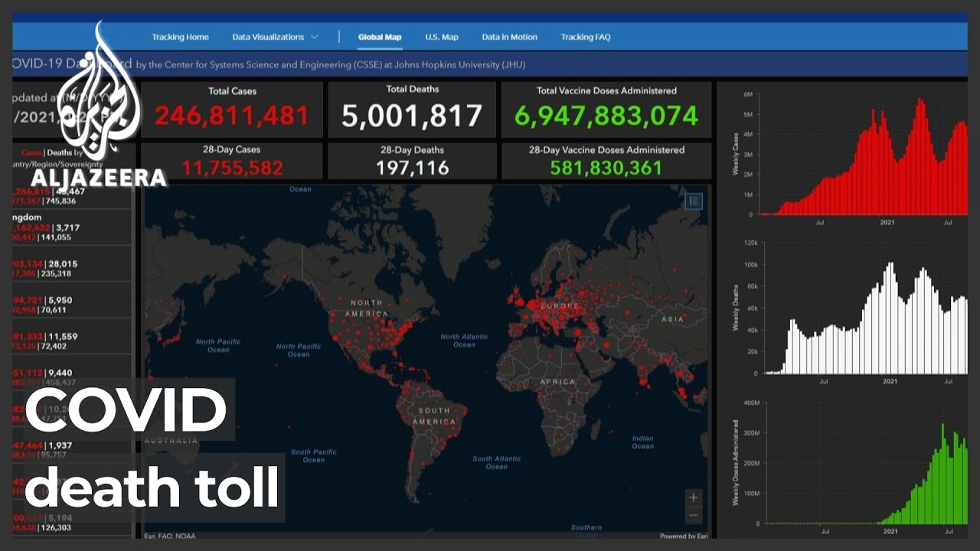Sort the country list by Cases
This screenshot has width=980, height=551.
(x=32, y=152)
